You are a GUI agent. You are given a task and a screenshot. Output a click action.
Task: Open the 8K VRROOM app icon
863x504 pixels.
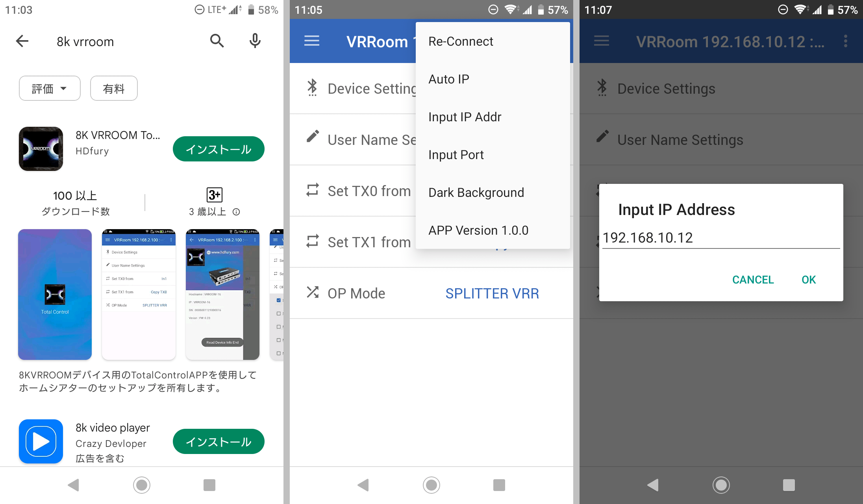coord(41,149)
